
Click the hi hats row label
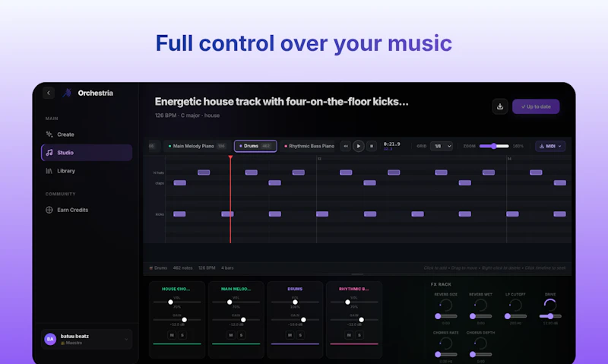pyautogui.click(x=159, y=173)
